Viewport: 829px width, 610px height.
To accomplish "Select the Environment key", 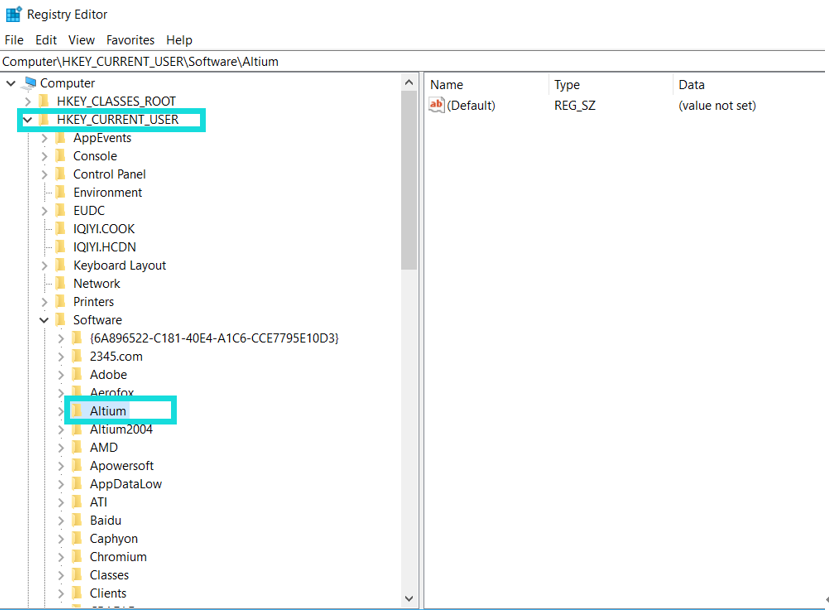I will click(107, 193).
